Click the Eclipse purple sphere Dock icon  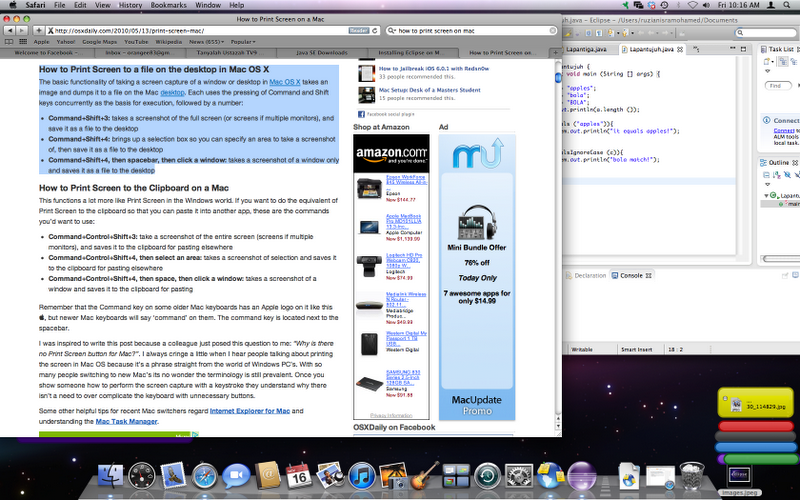pos(582,476)
